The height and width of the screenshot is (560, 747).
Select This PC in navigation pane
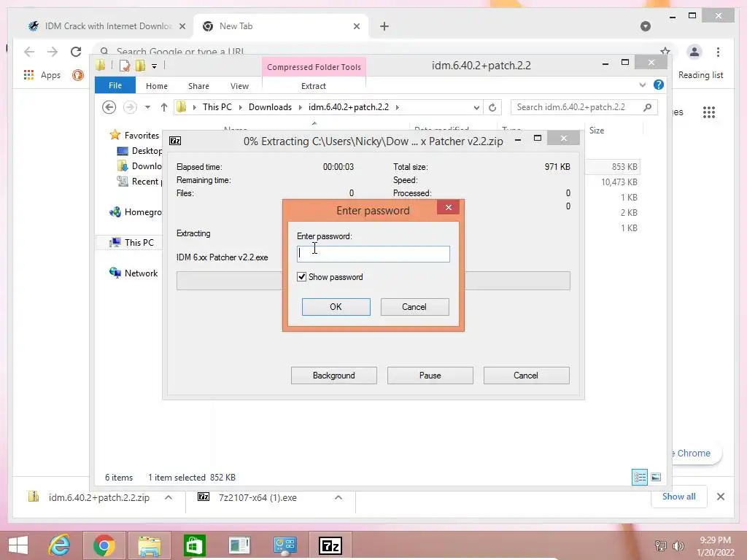pyautogui.click(x=132, y=242)
